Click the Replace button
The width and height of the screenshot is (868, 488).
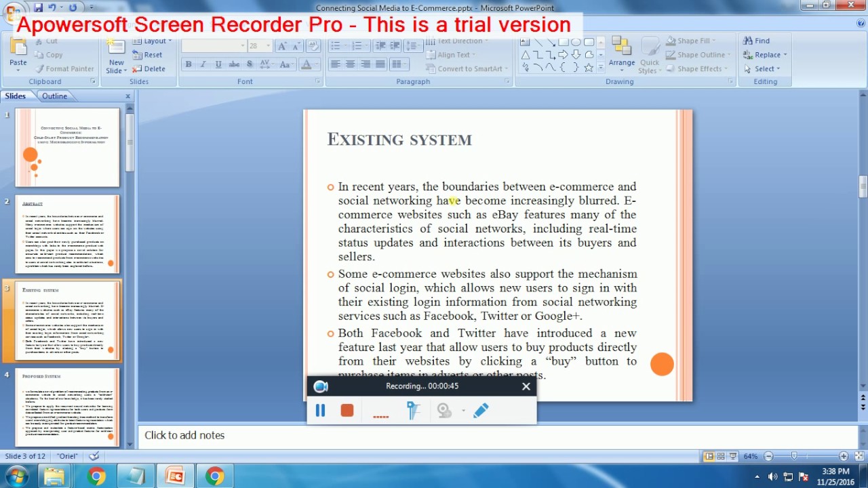tap(765, 55)
